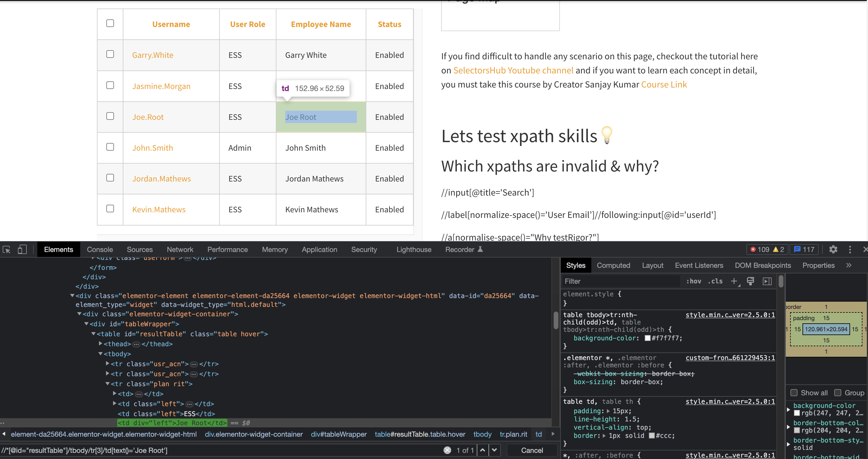Viewport: 868px width, 459px height.
Task: Click the Cancel button in the search bar
Action: 532,450
